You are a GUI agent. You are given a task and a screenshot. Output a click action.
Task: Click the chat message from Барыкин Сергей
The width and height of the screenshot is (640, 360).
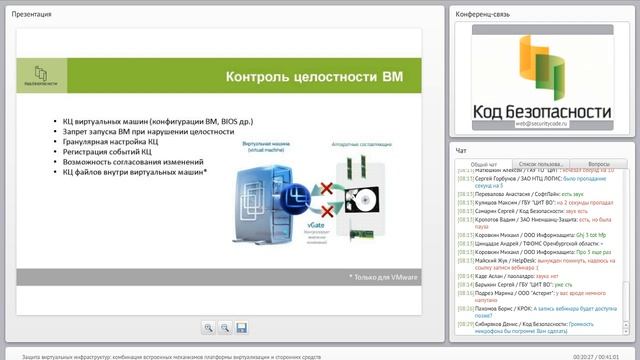(x=515, y=284)
